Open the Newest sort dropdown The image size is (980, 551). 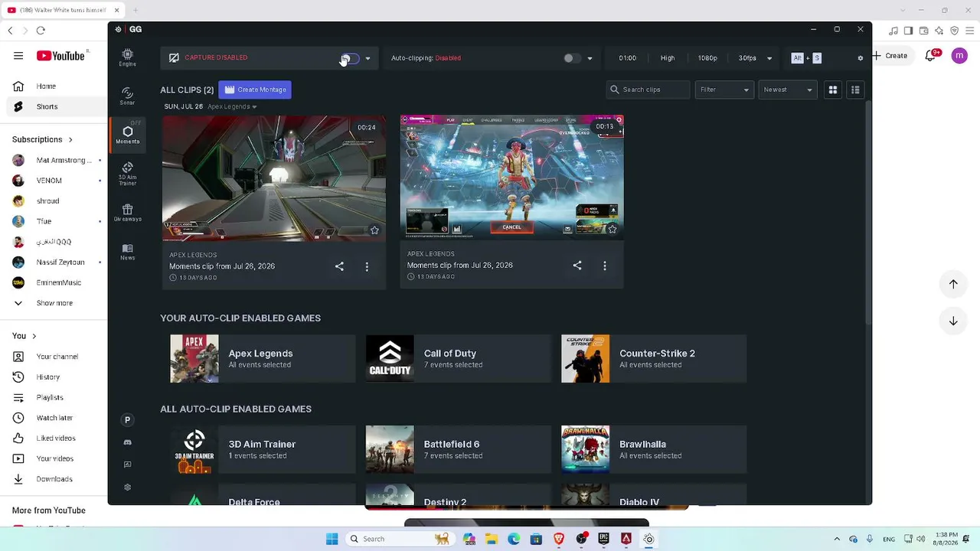pyautogui.click(x=788, y=90)
